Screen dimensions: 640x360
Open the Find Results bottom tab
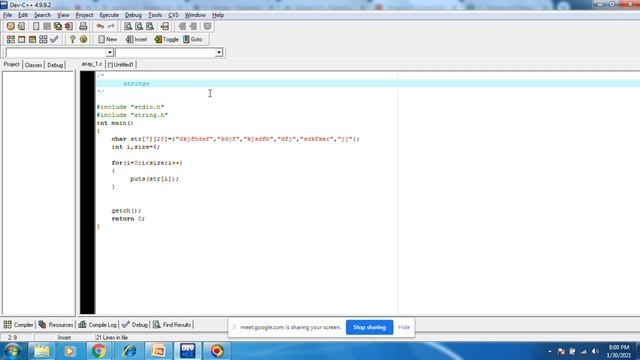pos(172,325)
